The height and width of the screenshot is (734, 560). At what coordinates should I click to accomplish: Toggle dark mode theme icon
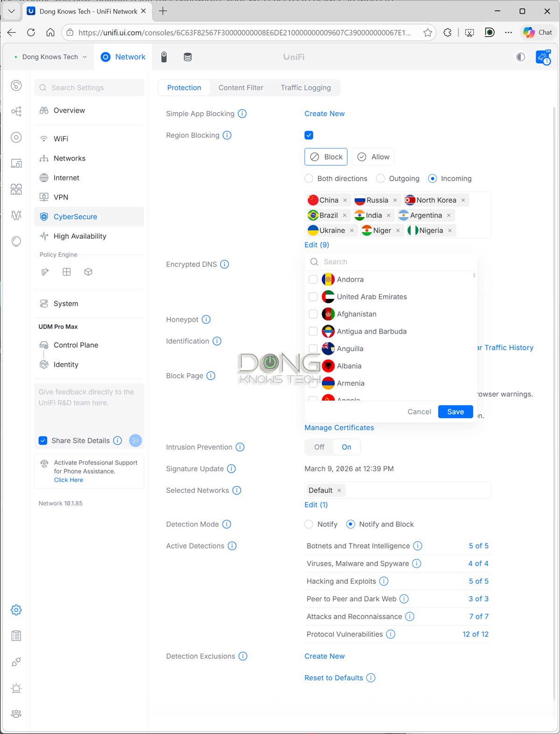coord(520,57)
